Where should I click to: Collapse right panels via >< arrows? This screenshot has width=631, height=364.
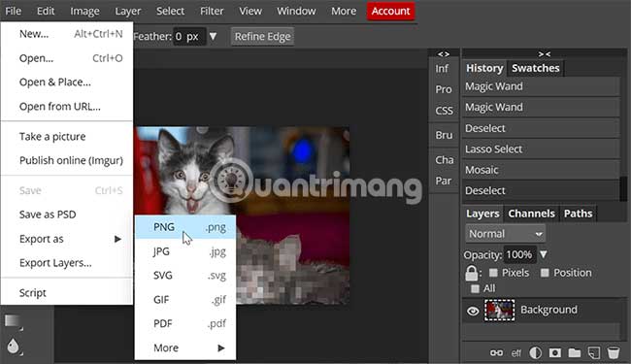coord(545,54)
